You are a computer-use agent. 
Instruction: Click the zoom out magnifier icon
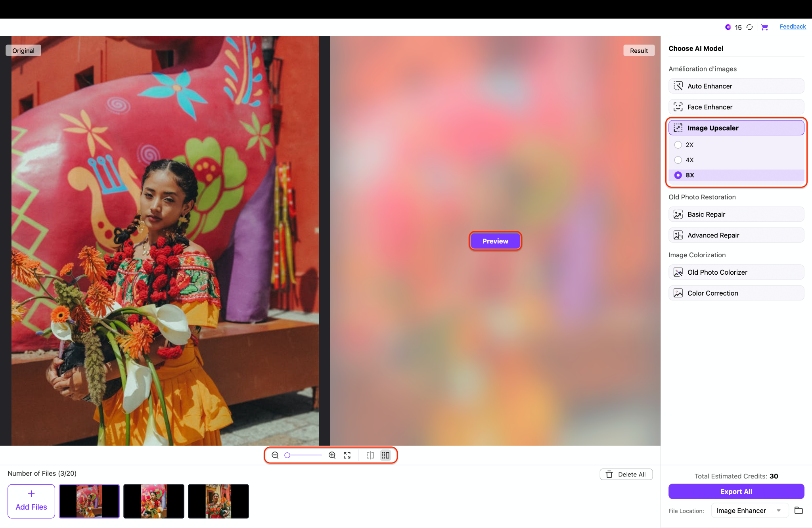[275, 455]
